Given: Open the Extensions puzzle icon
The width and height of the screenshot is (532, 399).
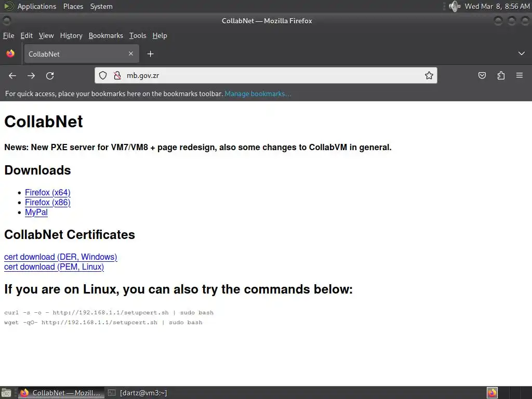Looking at the screenshot, I should click(501, 75).
